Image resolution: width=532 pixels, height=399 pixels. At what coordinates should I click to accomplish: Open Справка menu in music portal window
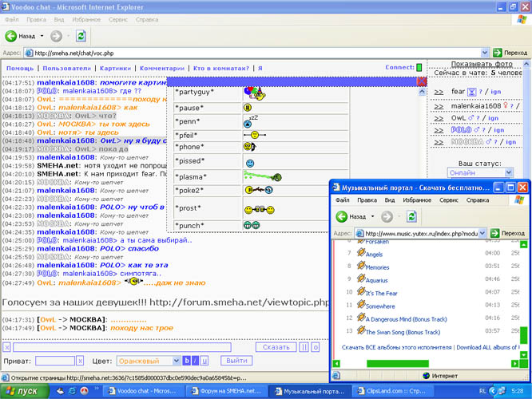click(x=478, y=200)
